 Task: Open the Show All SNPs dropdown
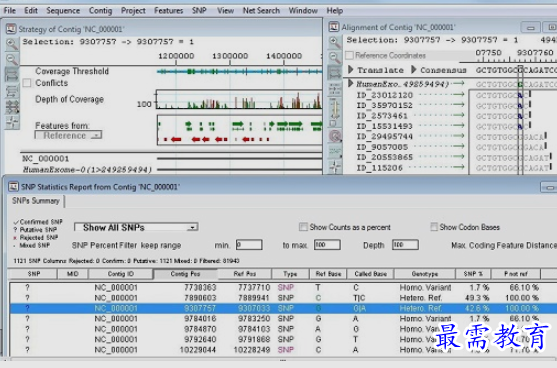coord(136,227)
